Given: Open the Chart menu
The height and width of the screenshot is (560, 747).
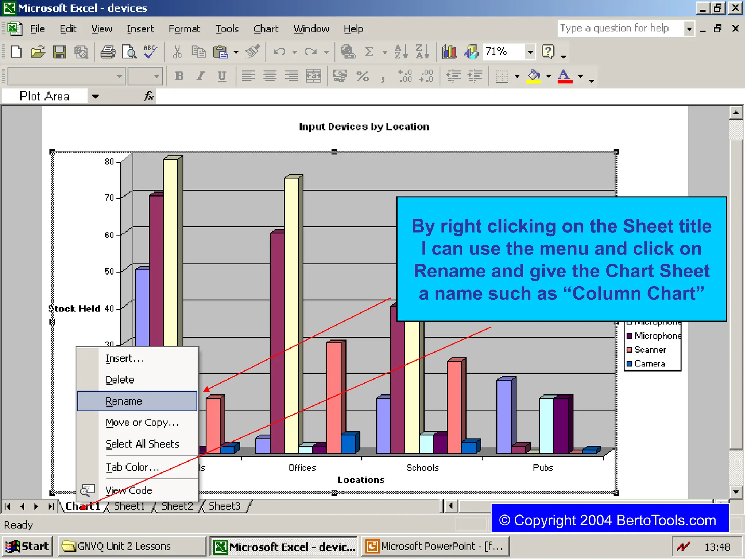Looking at the screenshot, I should coord(266,29).
